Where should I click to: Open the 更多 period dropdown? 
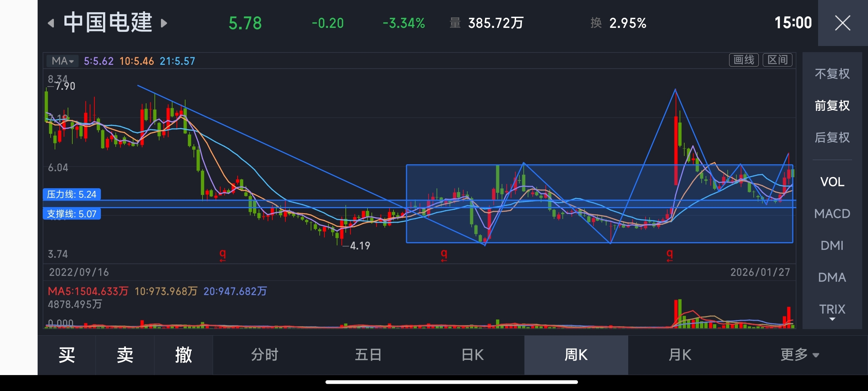(x=799, y=355)
